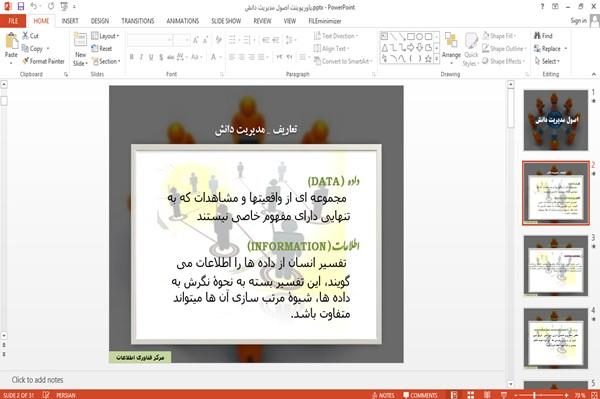Expand the shapes gallery More arrow
This screenshot has width=600, height=399.
pyautogui.click(x=437, y=59)
